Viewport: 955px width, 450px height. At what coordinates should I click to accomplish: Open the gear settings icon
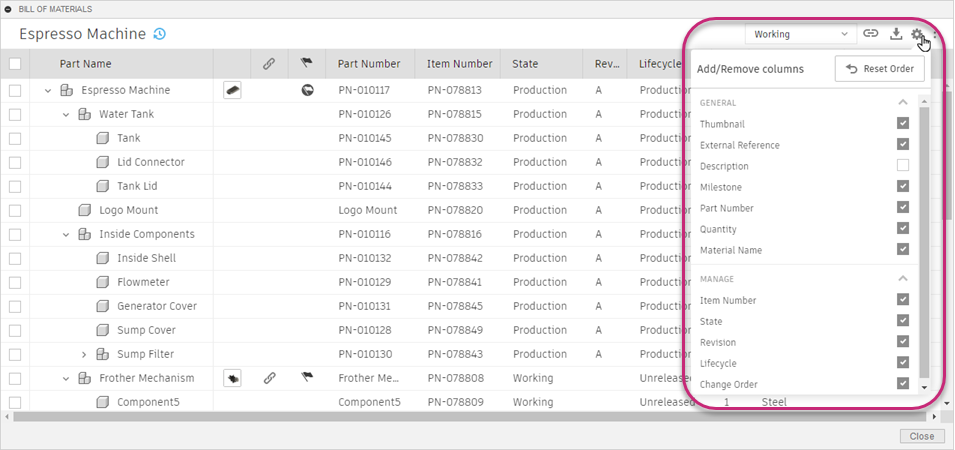coord(917,34)
